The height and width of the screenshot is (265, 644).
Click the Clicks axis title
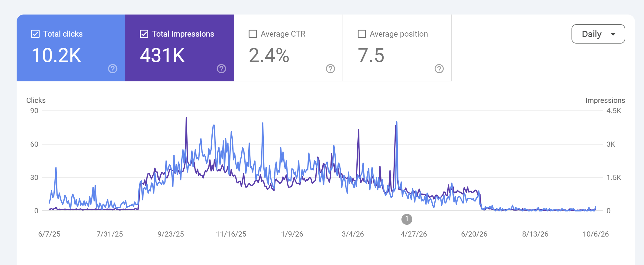(x=36, y=100)
